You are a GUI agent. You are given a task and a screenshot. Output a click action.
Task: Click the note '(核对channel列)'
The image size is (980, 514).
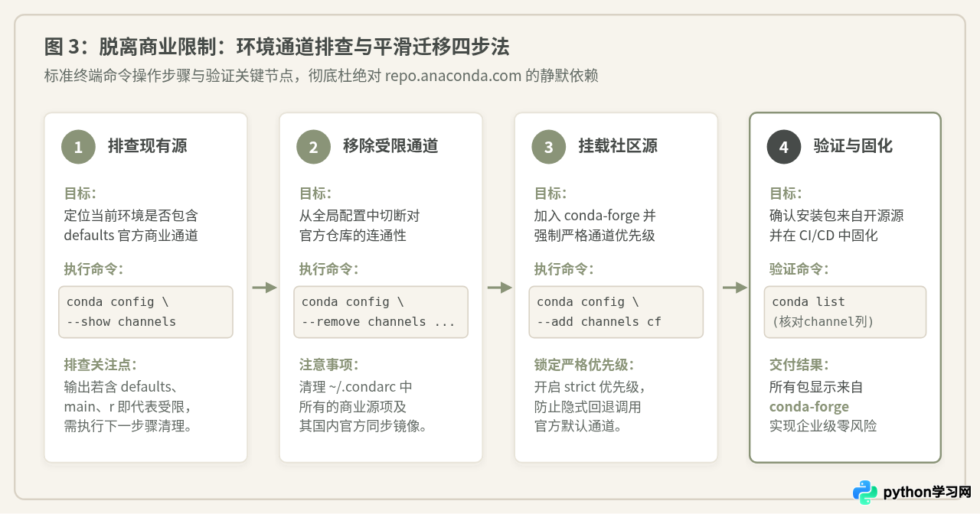tap(823, 322)
